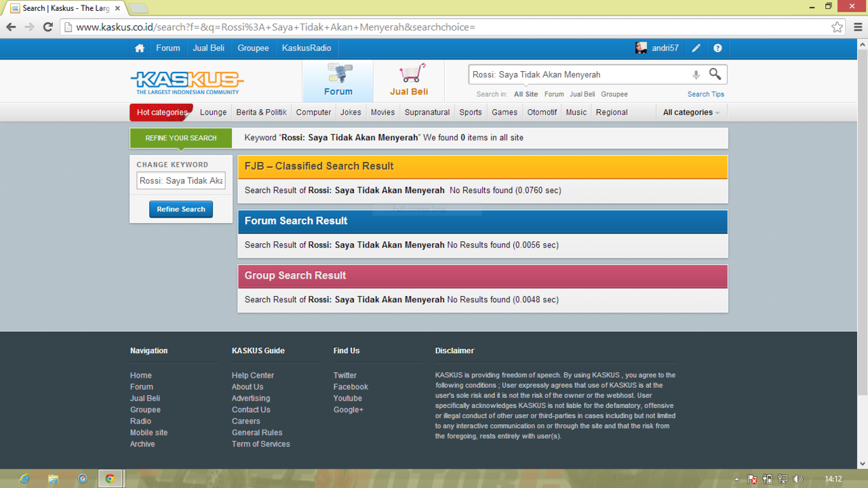The height and width of the screenshot is (488, 868).
Task: Open Chrome menu hamburger icon
Action: pos(858,27)
